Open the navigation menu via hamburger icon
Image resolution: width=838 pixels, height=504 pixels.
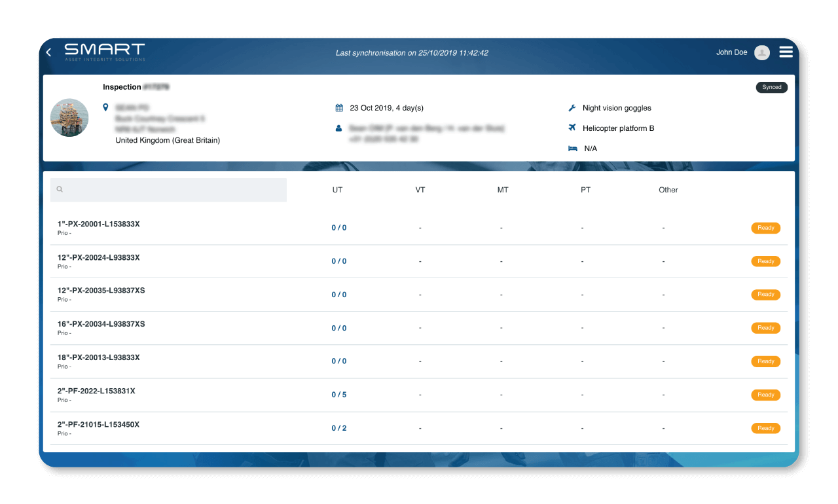(786, 51)
